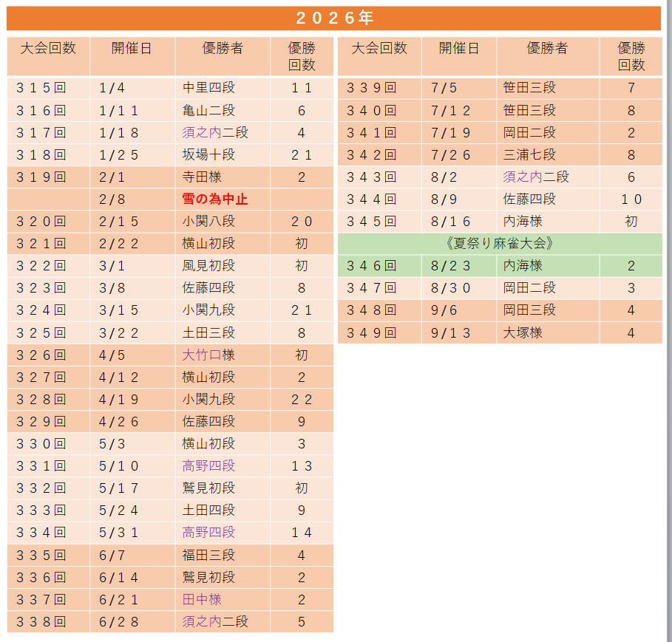Select the 9/13 date cell
This screenshot has height=642, width=672.
pos(459,332)
